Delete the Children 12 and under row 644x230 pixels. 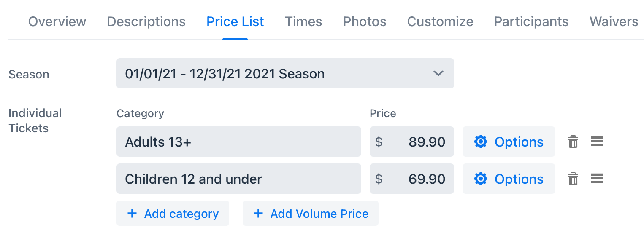click(x=573, y=179)
